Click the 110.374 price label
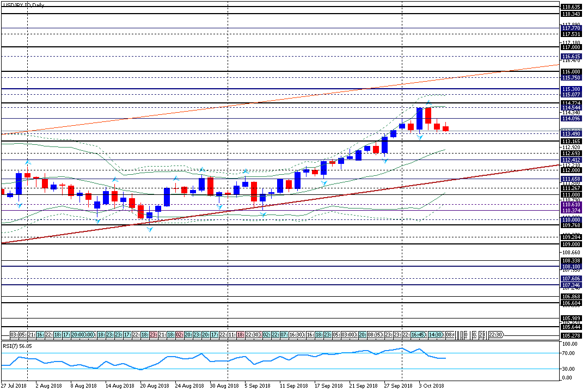 click(571, 211)
